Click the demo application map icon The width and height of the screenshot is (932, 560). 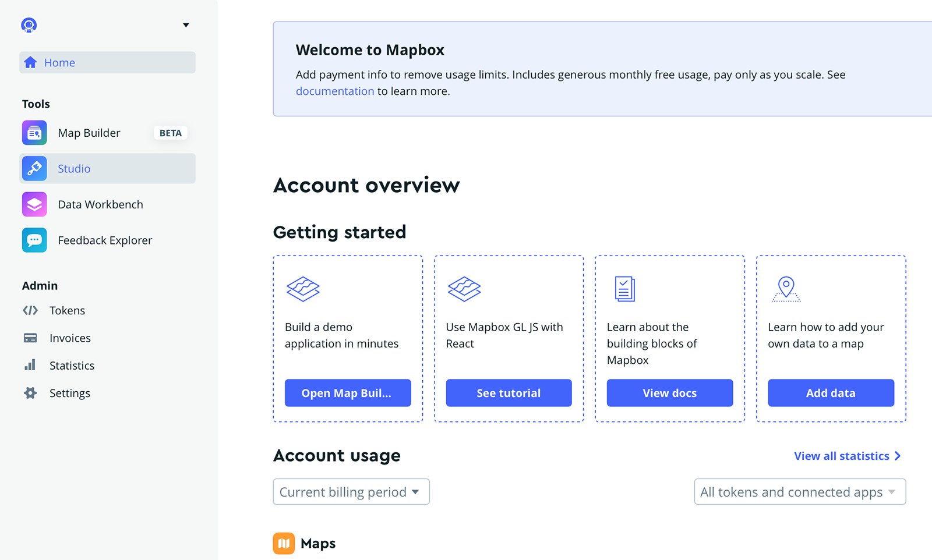tap(303, 289)
